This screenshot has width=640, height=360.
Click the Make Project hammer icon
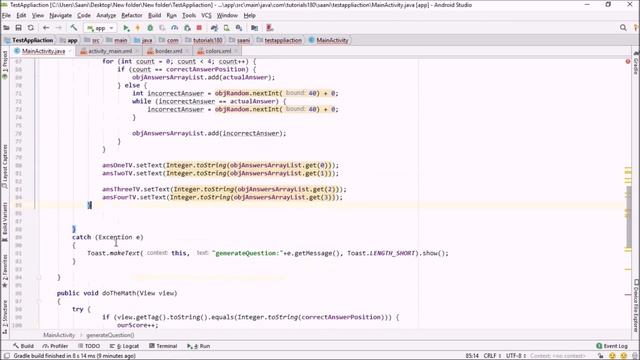tap(74, 28)
